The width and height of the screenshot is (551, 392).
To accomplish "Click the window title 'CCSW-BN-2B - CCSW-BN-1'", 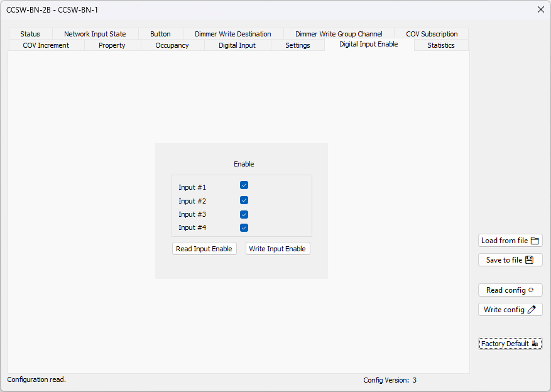I will tap(52, 10).
